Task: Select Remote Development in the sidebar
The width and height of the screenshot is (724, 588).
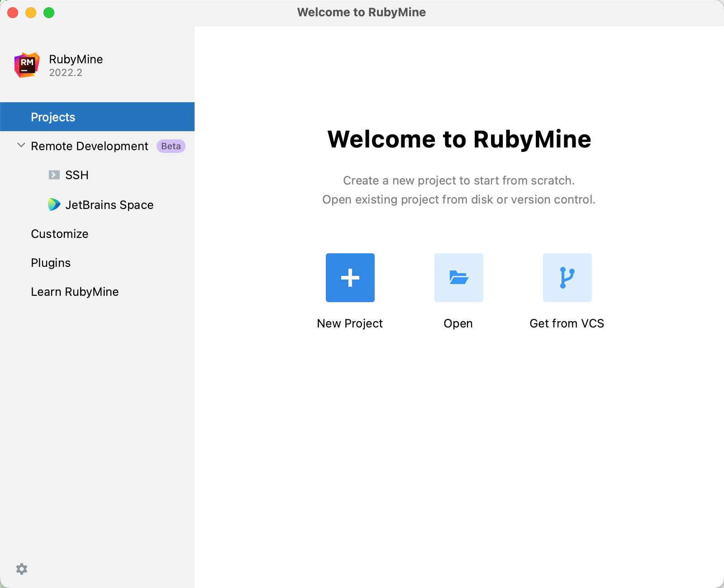Action: (x=89, y=146)
